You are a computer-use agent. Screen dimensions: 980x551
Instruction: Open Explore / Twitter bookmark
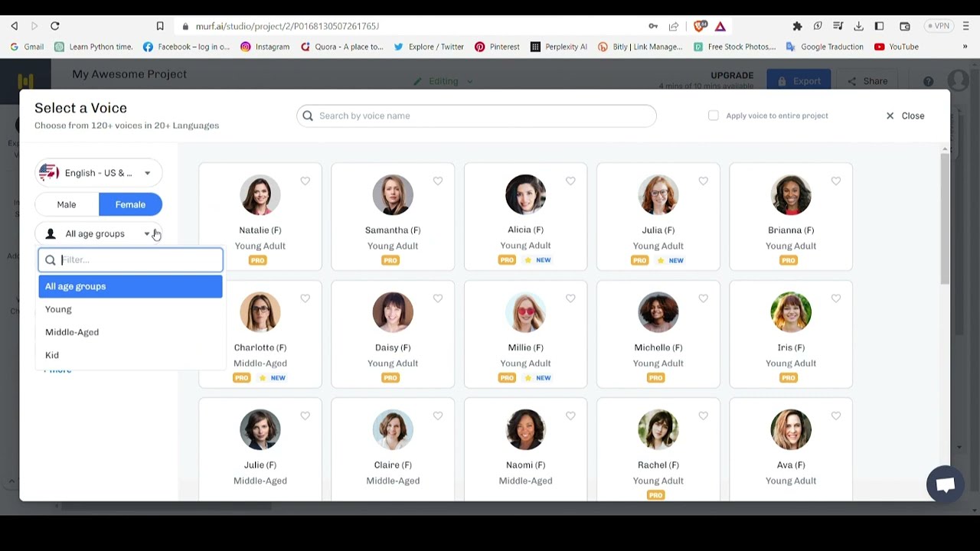coord(429,47)
